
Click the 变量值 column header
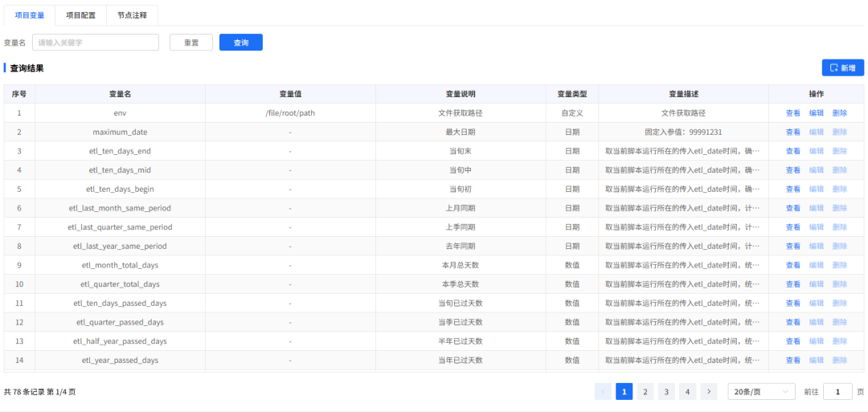pyautogui.click(x=290, y=94)
